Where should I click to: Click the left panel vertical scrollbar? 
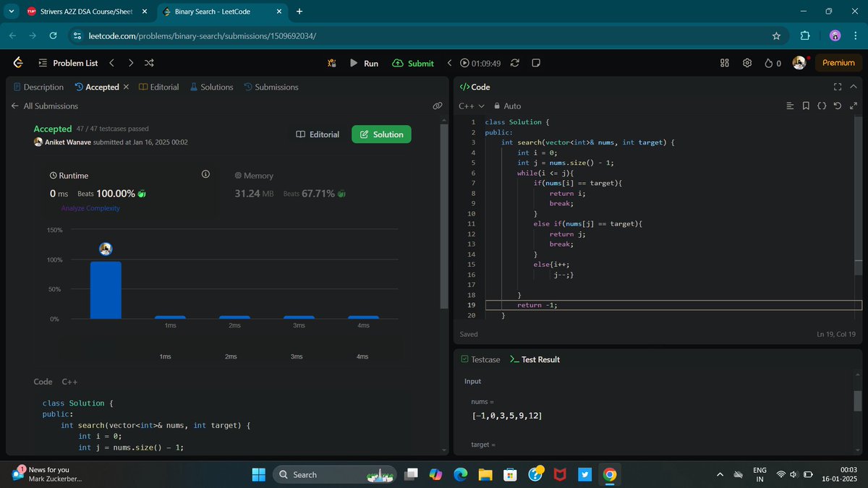point(443,217)
